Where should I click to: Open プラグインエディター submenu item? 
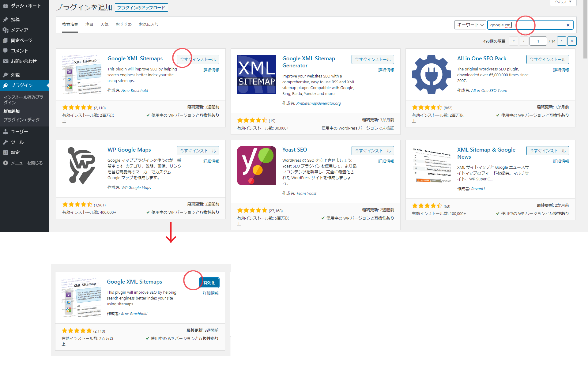pyautogui.click(x=24, y=120)
